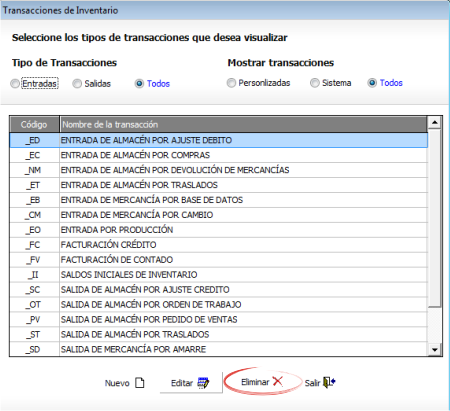Viewport: 450px width, 411px height.
Task: Select row FACTURACIÓN DE CONTADO
Action: pos(219,260)
